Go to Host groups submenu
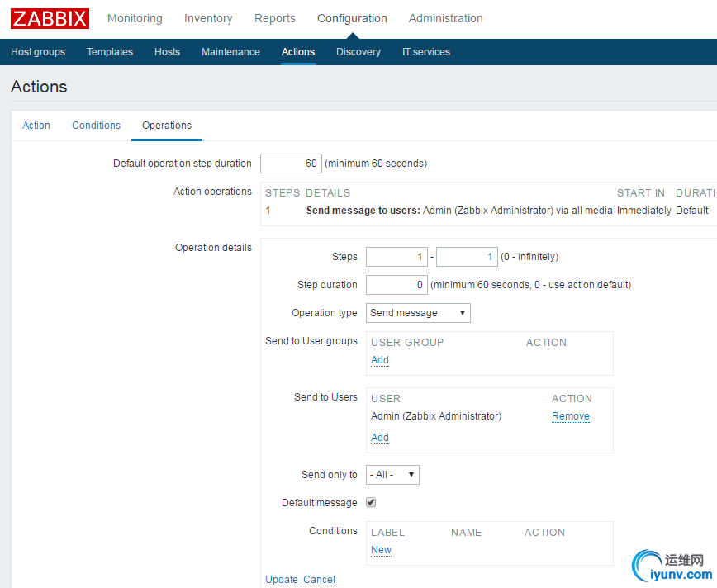The image size is (717, 588). point(38,52)
